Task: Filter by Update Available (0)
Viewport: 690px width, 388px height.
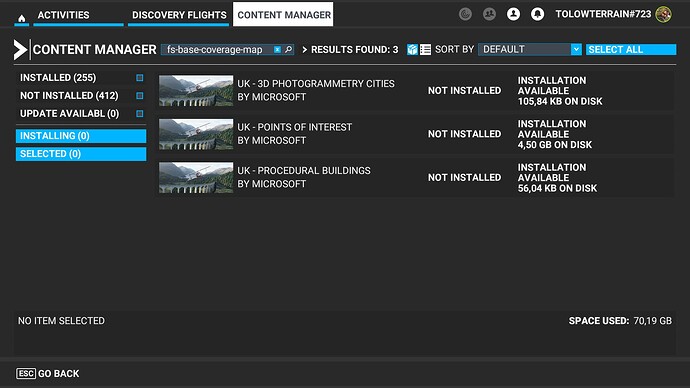Action: click(x=70, y=113)
